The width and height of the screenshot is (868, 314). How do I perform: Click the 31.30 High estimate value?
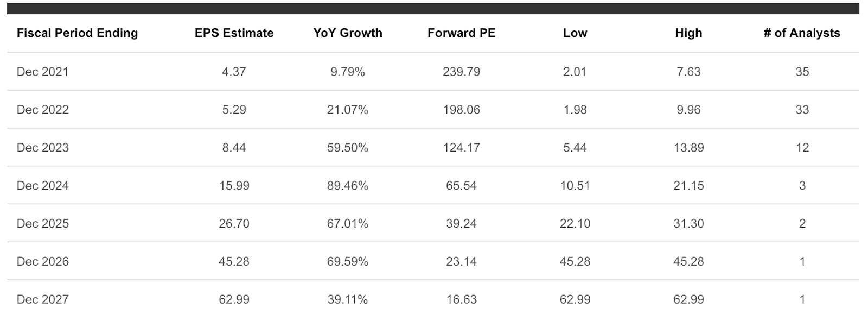[688, 224]
